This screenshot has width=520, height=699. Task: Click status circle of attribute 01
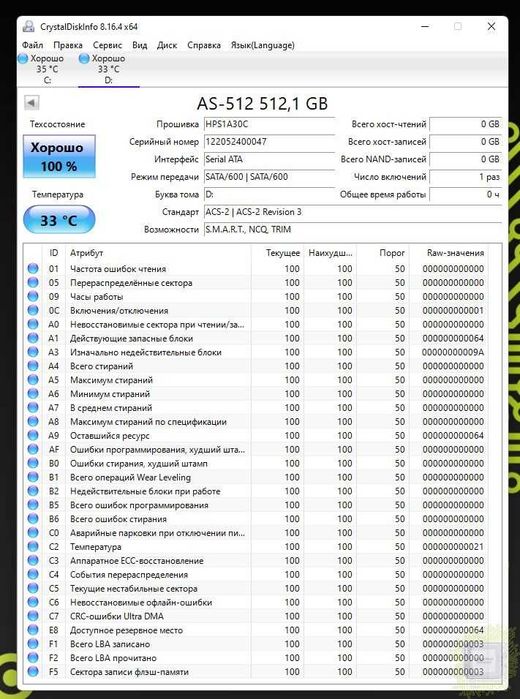pos(33,268)
